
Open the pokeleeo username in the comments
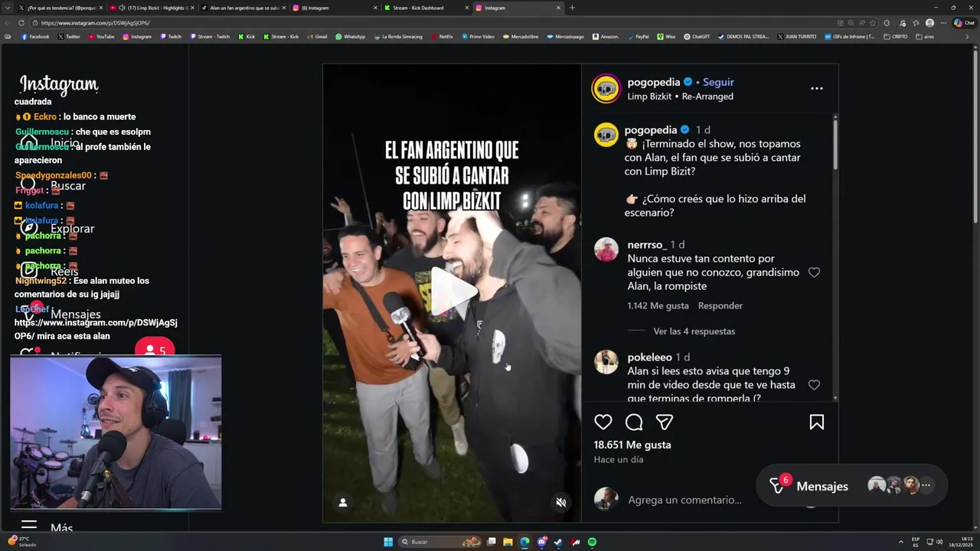[649, 357]
